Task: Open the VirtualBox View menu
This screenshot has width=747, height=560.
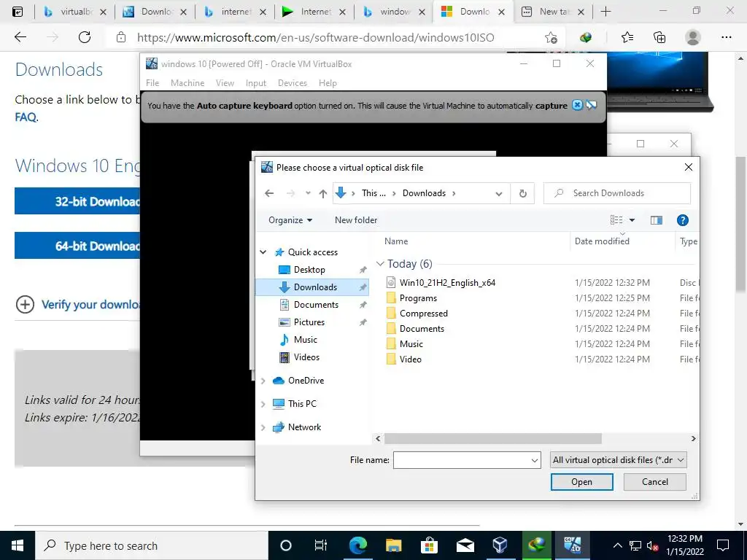Action: tap(225, 83)
